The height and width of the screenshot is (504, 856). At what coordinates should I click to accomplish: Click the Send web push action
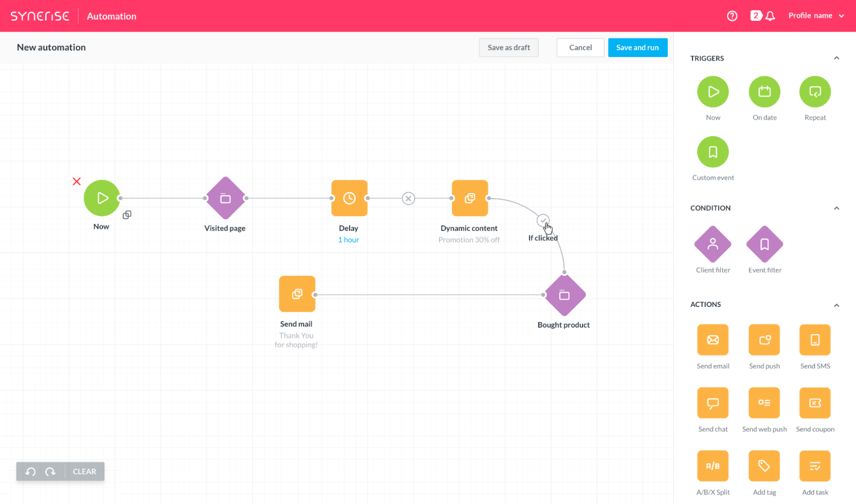point(764,403)
